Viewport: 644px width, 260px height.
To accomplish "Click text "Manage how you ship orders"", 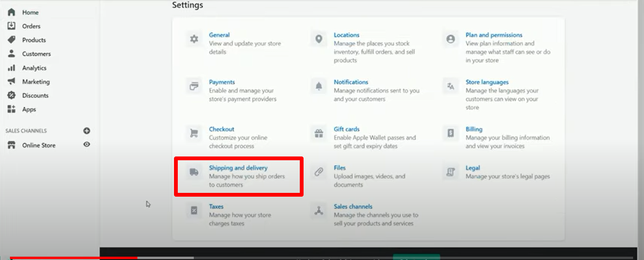I will point(247,176).
